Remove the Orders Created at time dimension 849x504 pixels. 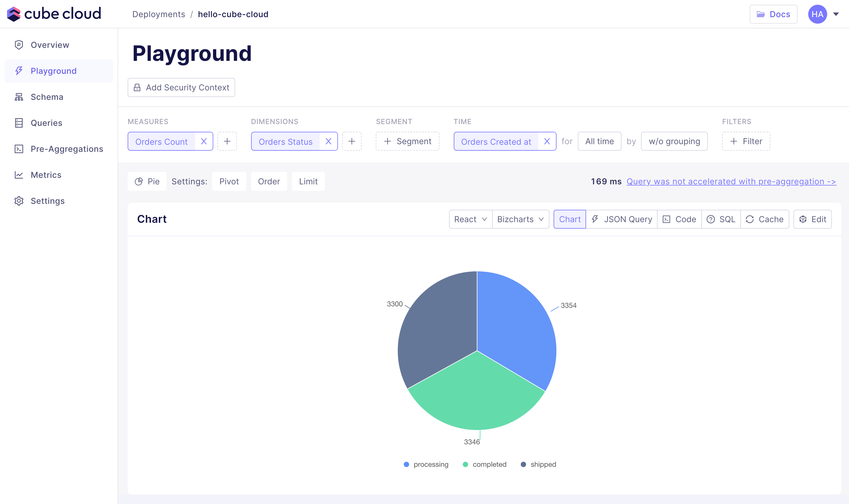(547, 141)
